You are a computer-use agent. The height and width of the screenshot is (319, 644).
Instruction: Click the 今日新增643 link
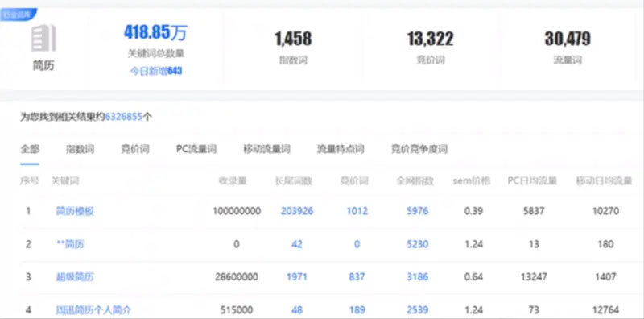156,71
